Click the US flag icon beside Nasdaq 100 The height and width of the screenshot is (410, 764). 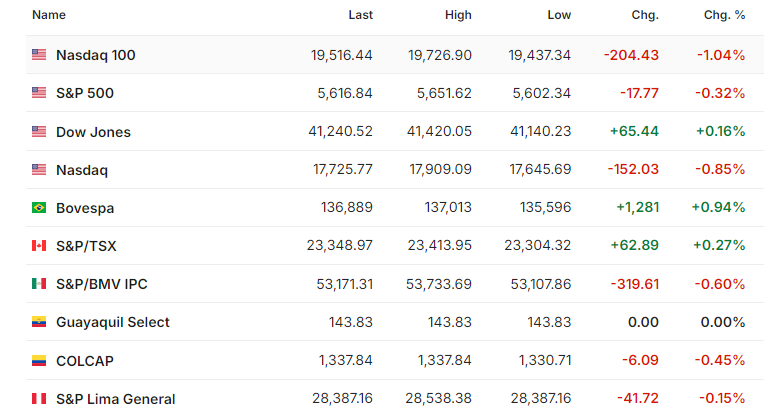[39, 55]
